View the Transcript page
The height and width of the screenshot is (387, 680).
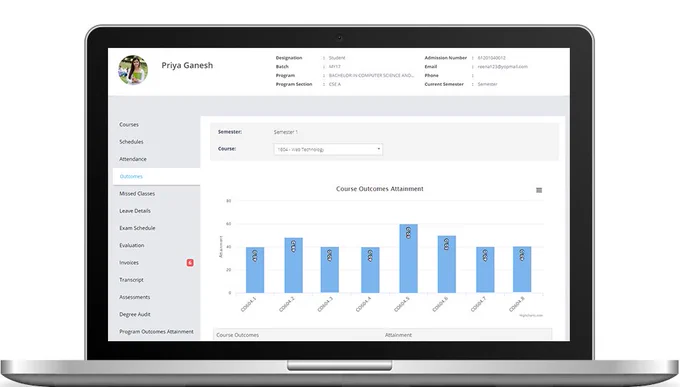pos(131,280)
